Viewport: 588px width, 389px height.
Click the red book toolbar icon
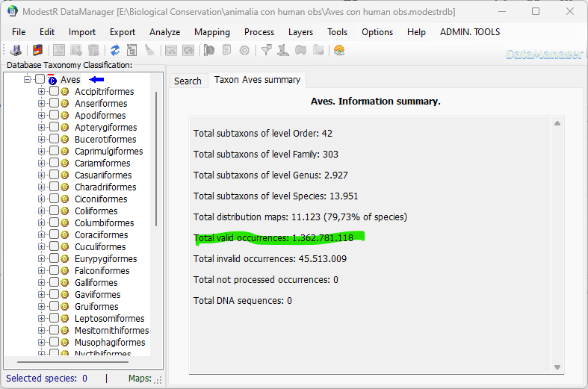[37, 50]
